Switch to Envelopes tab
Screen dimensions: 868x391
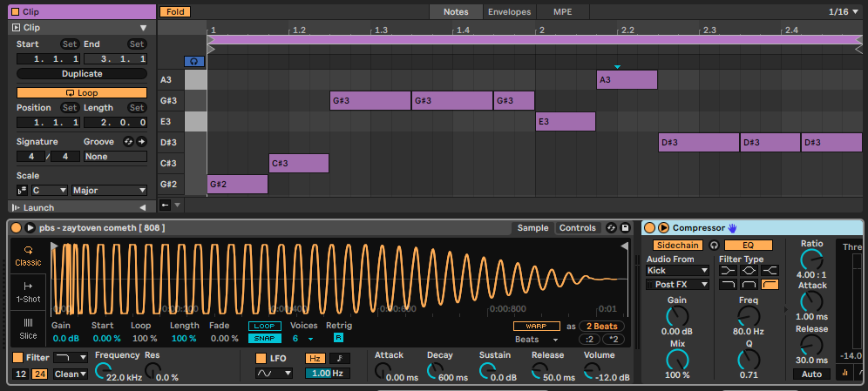[x=509, y=11]
